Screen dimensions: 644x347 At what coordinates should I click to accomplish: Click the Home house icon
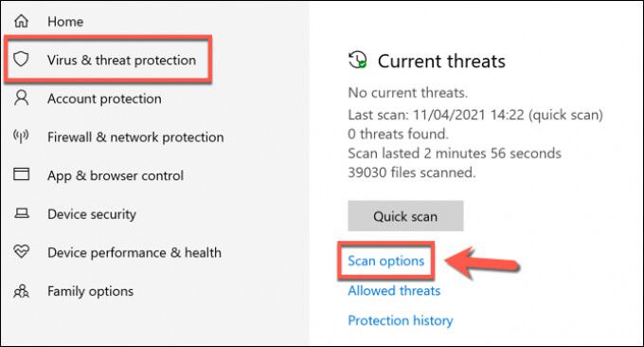click(22, 21)
